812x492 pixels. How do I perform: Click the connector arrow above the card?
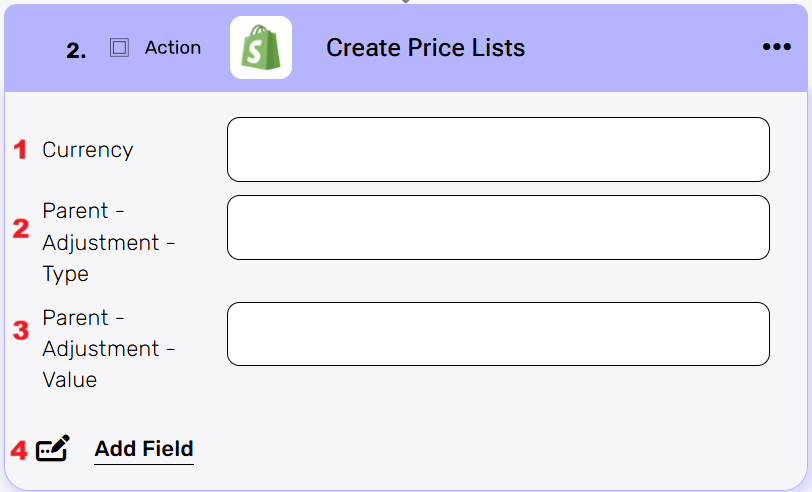coord(405,2)
